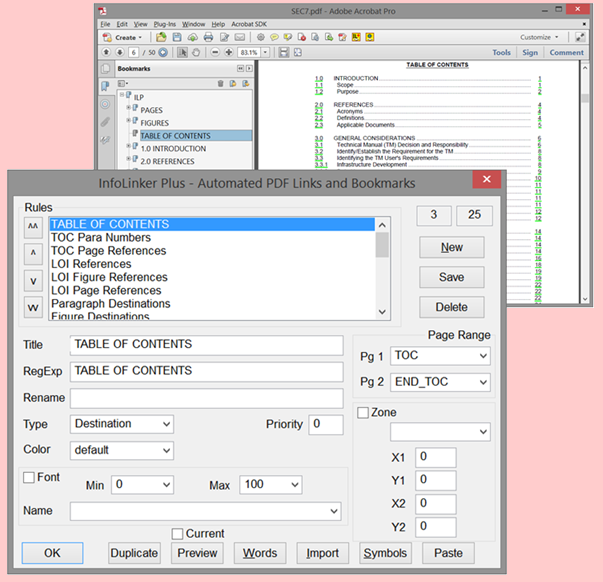Open the Plug-Ins menu in Acrobat

pos(165,24)
